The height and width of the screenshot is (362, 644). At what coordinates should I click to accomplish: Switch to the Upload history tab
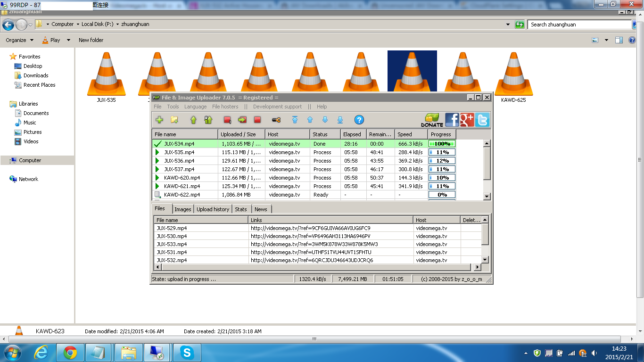click(213, 209)
